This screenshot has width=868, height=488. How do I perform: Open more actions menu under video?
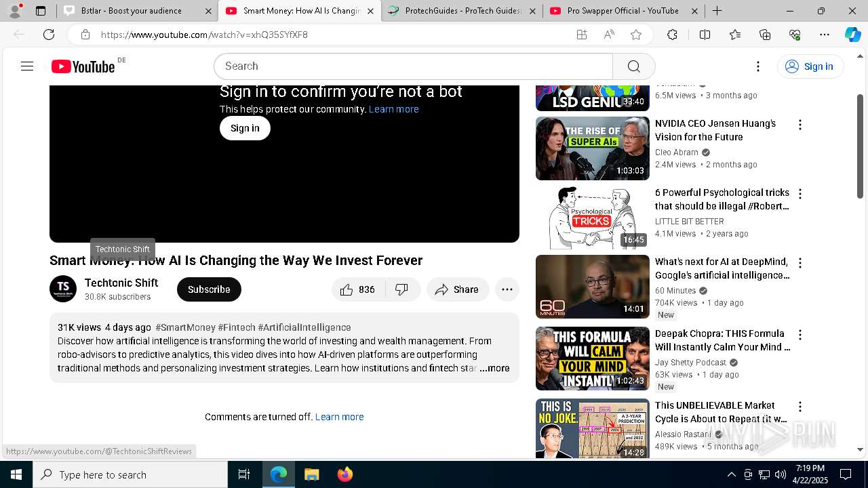click(507, 289)
